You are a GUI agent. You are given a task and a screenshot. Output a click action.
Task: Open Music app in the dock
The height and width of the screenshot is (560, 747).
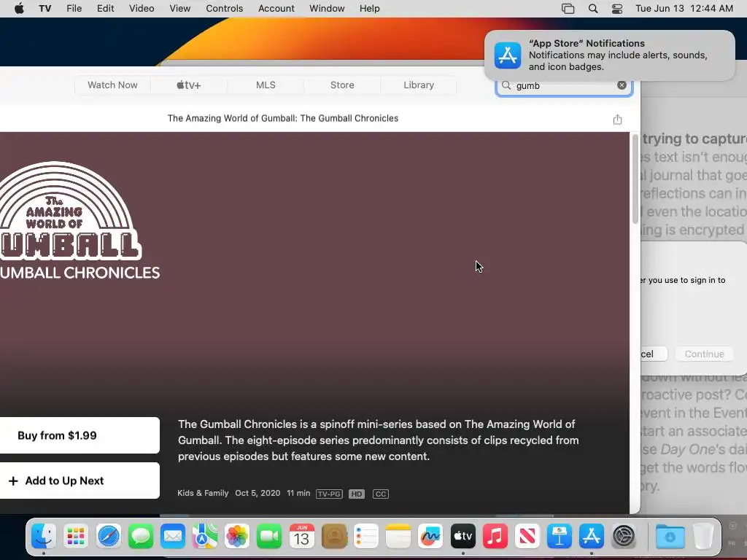[x=495, y=536]
